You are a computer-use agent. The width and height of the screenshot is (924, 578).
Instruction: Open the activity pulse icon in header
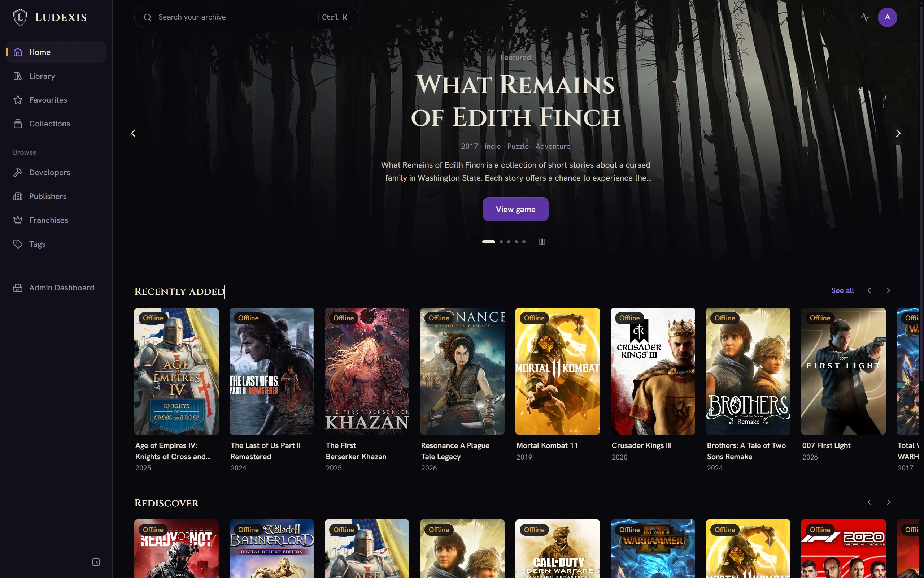tap(865, 17)
